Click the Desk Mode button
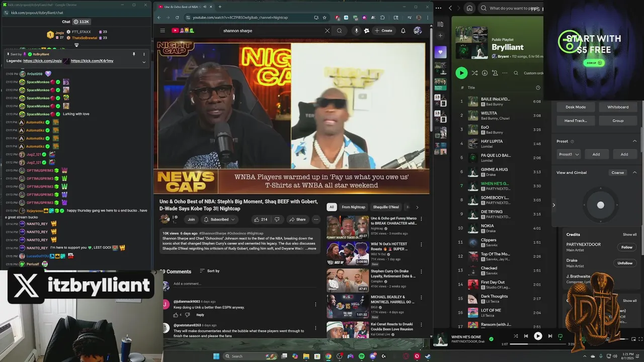This screenshot has width=644, height=362. tap(576, 107)
